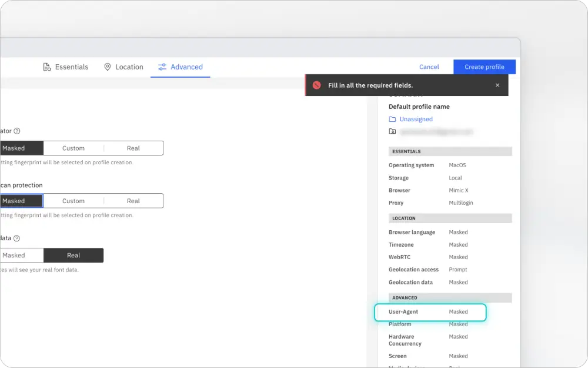The width and height of the screenshot is (588, 368).
Task: Click the Essentials tab document icon
Action: point(47,67)
